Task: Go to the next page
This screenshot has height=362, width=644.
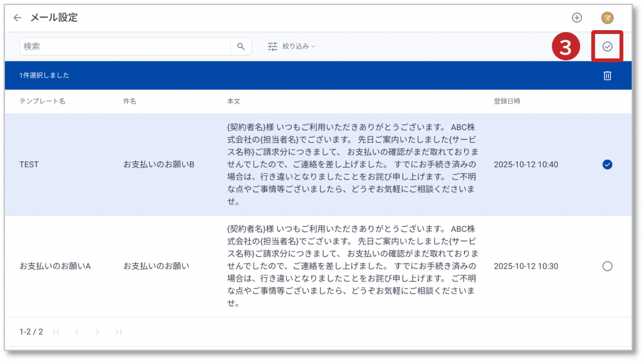Action: point(97,332)
